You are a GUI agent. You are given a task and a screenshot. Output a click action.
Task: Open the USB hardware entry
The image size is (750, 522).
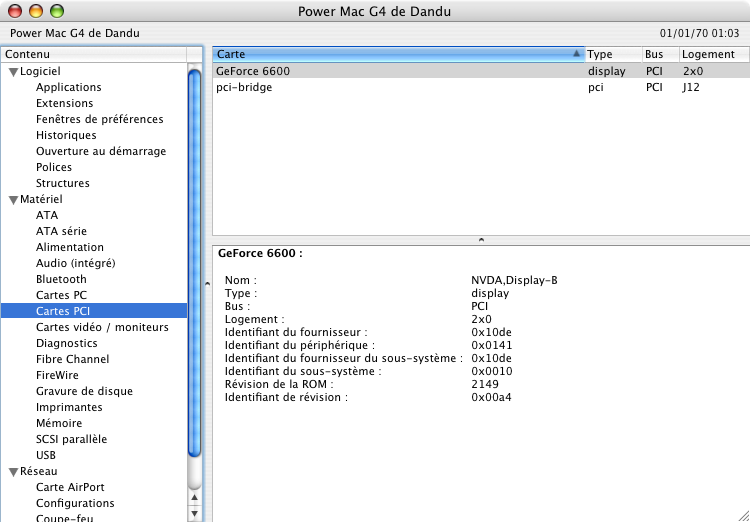pyautogui.click(x=46, y=455)
